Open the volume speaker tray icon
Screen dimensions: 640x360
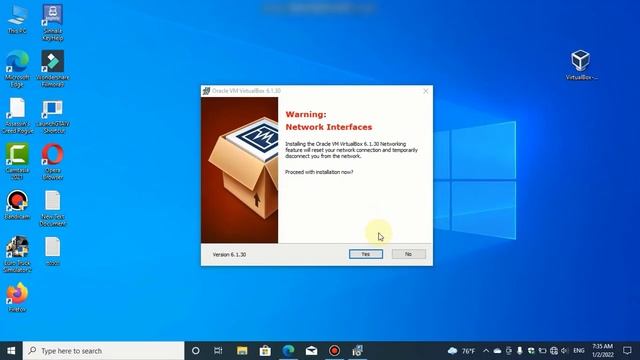coord(564,351)
